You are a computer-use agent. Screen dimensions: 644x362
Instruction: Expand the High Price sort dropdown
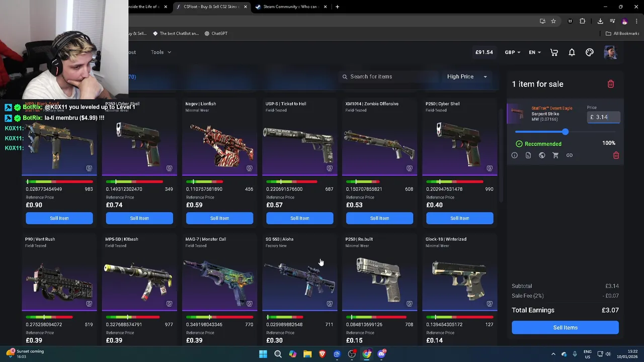point(467,76)
